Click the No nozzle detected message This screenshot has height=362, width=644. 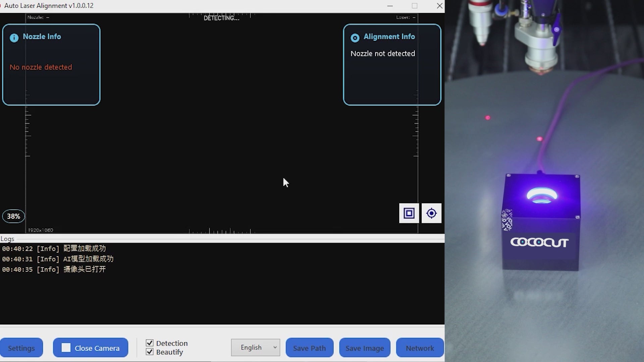41,67
